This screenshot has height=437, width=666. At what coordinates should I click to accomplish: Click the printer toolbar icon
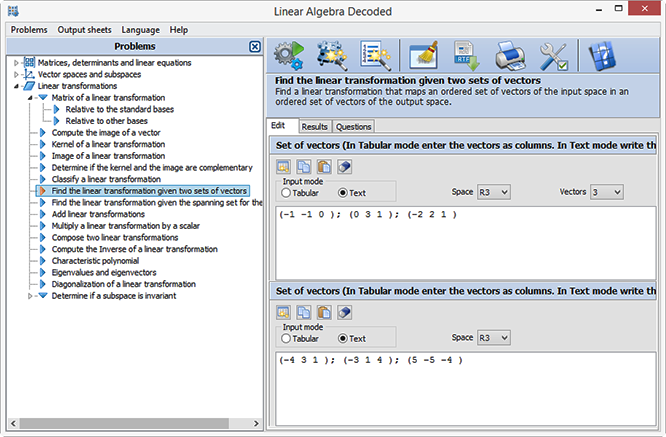coord(510,55)
